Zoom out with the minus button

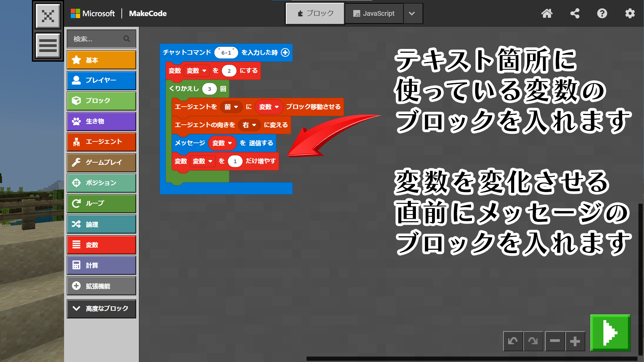(555, 341)
